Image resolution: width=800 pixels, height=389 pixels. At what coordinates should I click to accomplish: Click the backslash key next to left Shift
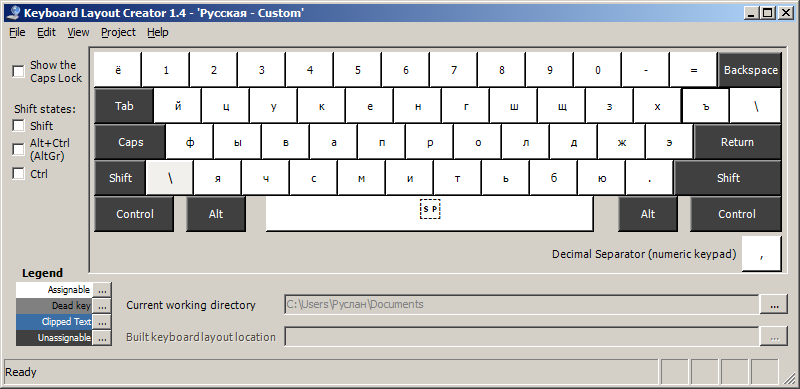click(x=170, y=178)
